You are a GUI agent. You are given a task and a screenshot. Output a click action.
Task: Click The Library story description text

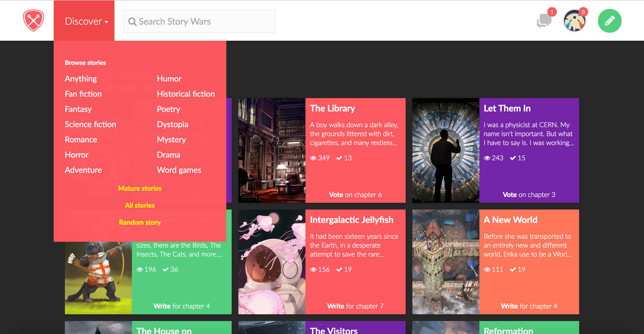pos(354,134)
